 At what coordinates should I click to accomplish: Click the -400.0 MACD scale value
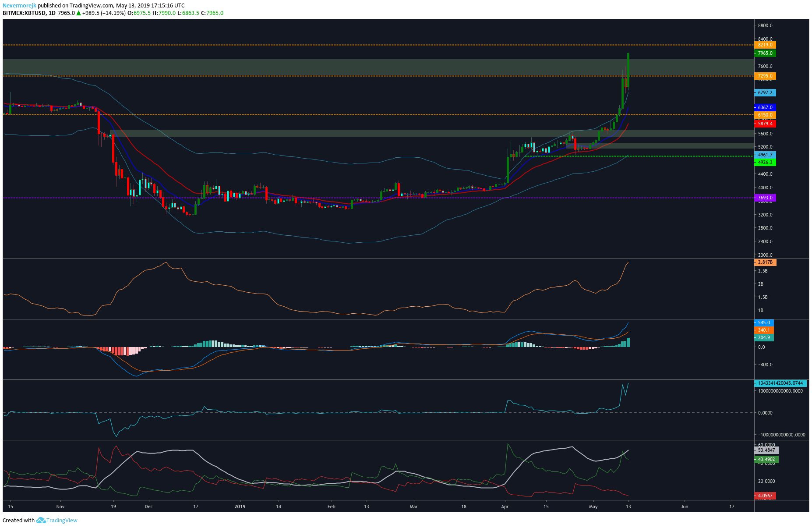coord(766,365)
